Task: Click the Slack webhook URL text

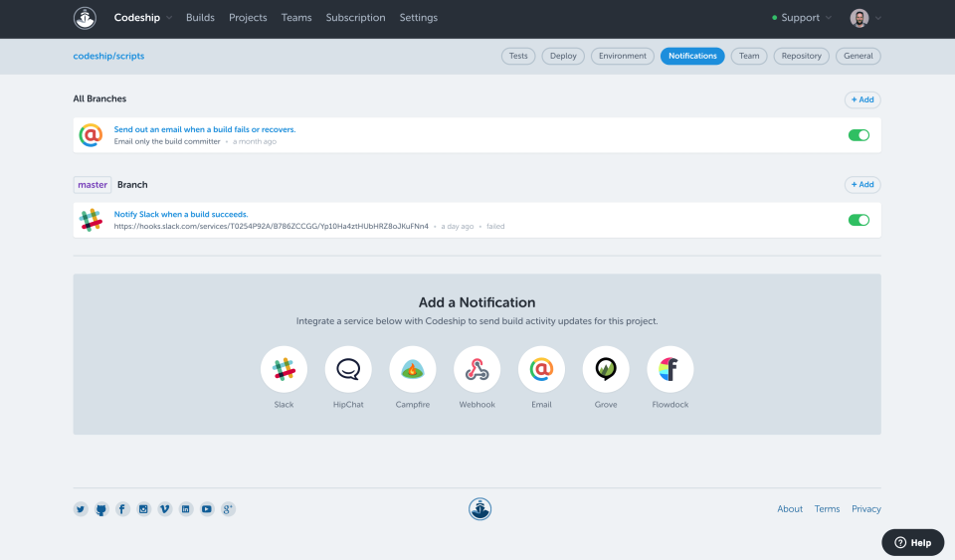Action: (x=271, y=227)
